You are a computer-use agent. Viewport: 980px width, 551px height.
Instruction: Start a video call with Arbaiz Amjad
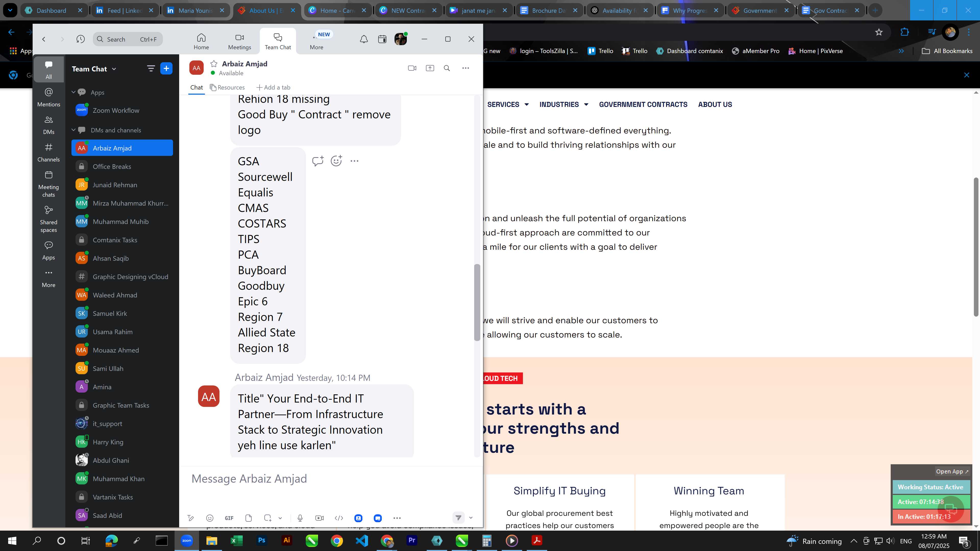[x=412, y=68]
